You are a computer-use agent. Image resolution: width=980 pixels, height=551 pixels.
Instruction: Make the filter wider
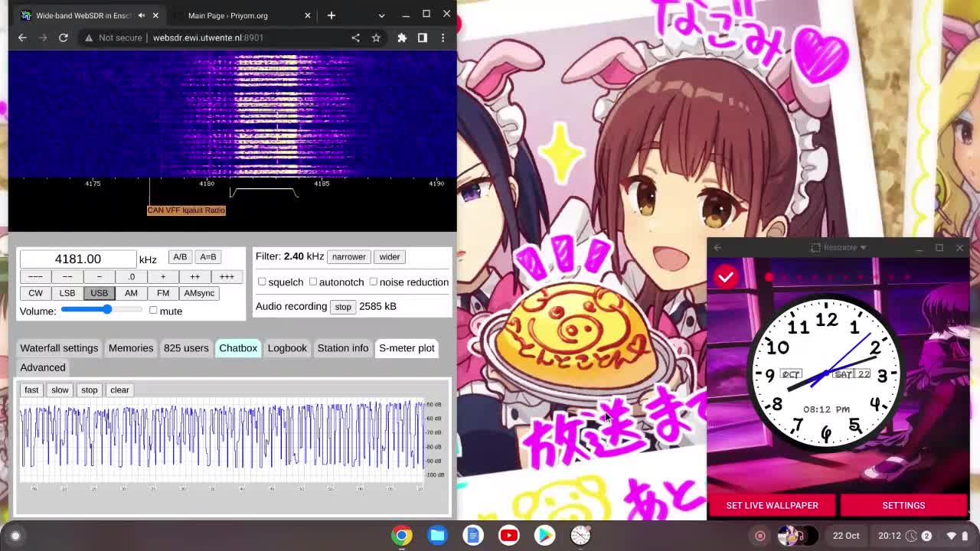click(x=389, y=257)
